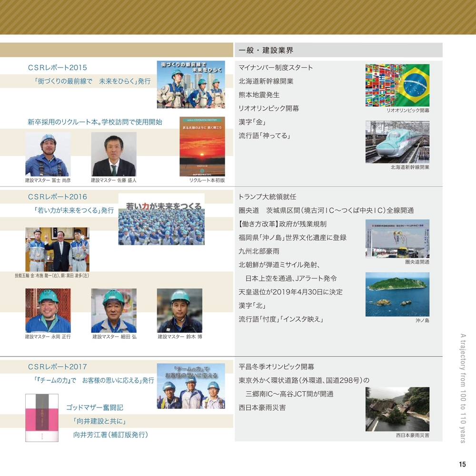The image size is (476, 476).
Task: Open the orange recruit book cover
Action: (x=202, y=147)
